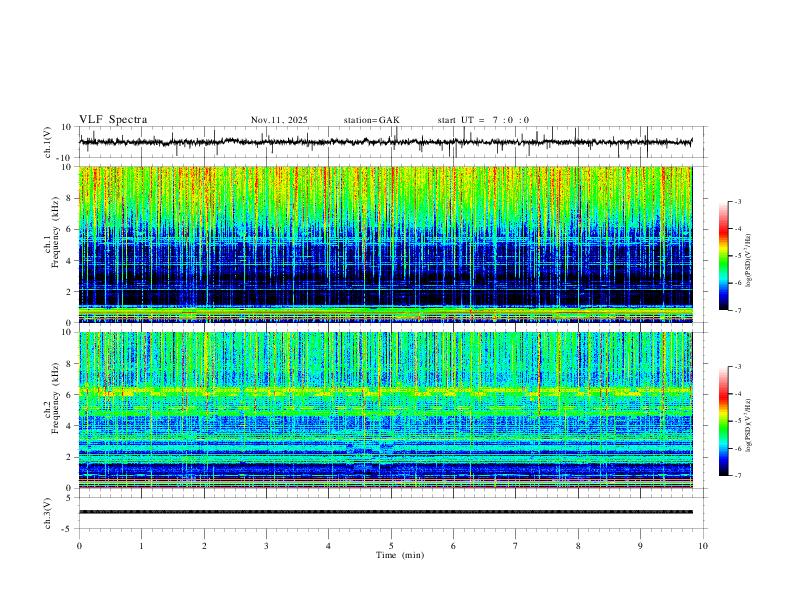Click time axis tick label "10"
The height and width of the screenshot is (612, 792).
click(703, 546)
